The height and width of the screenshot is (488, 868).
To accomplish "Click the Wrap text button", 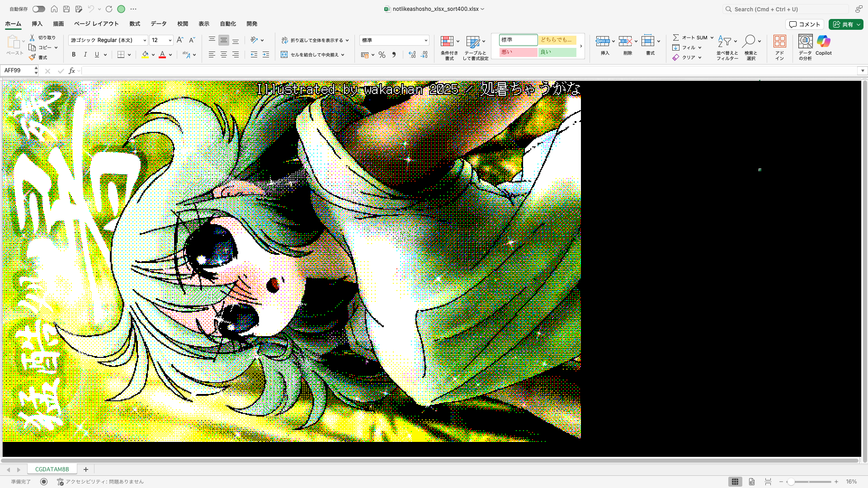I will tap(315, 40).
